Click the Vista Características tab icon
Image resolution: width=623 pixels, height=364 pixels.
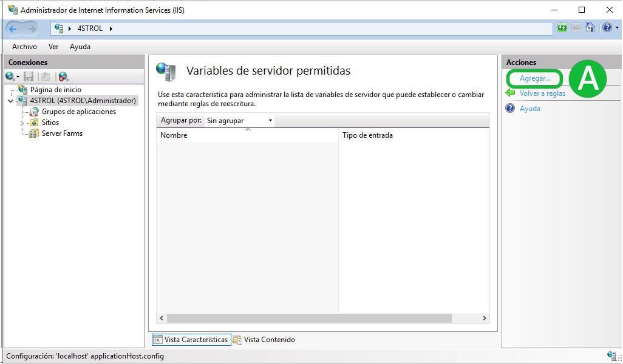[158, 339]
